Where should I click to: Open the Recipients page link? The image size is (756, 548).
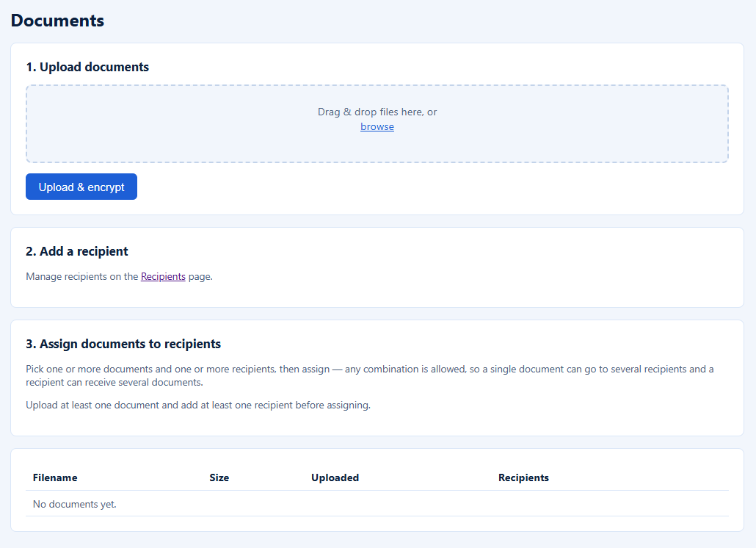(x=163, y=276)
